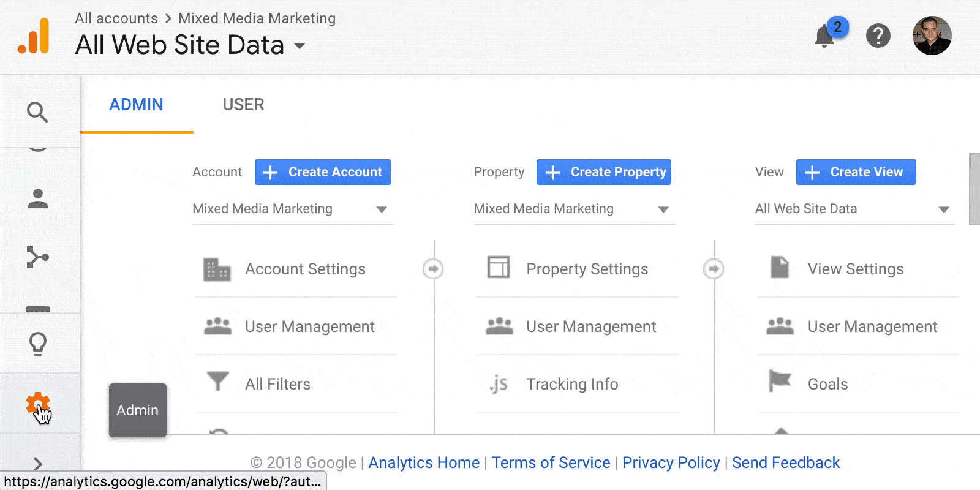Open the help question mark icon
Image resolution: width=980 pixels, height=490 pixels.
tap(878, 36)
